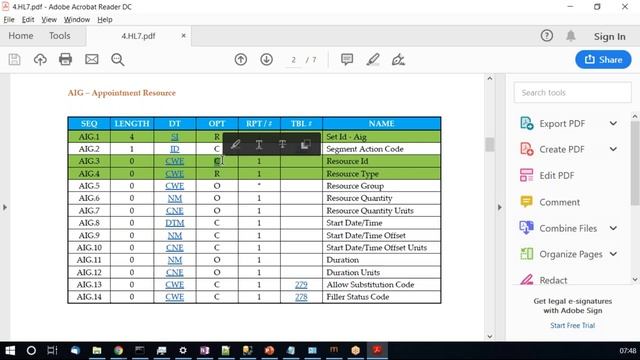The width and height of the screenshot is (640, 360).
Task: Click the Segment Action Code cell
Action: click(382, 149)
